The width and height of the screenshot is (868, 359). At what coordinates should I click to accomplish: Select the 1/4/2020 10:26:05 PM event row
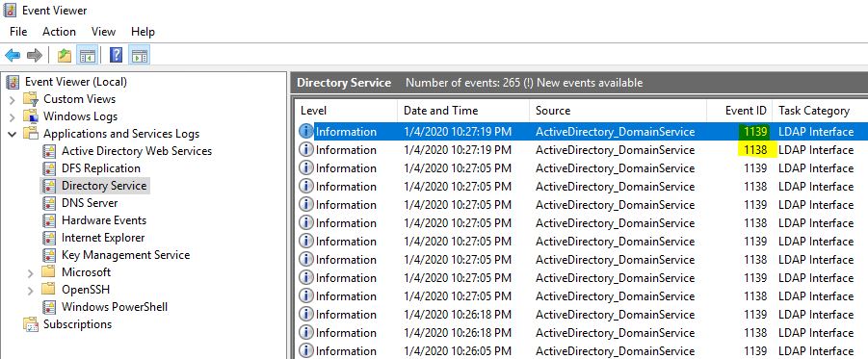click(x=582, y=350)
